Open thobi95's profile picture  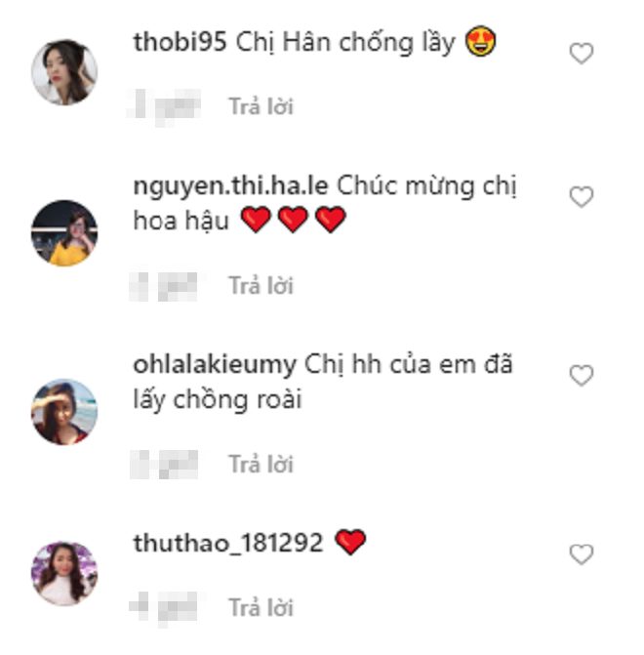click(64, 72)
